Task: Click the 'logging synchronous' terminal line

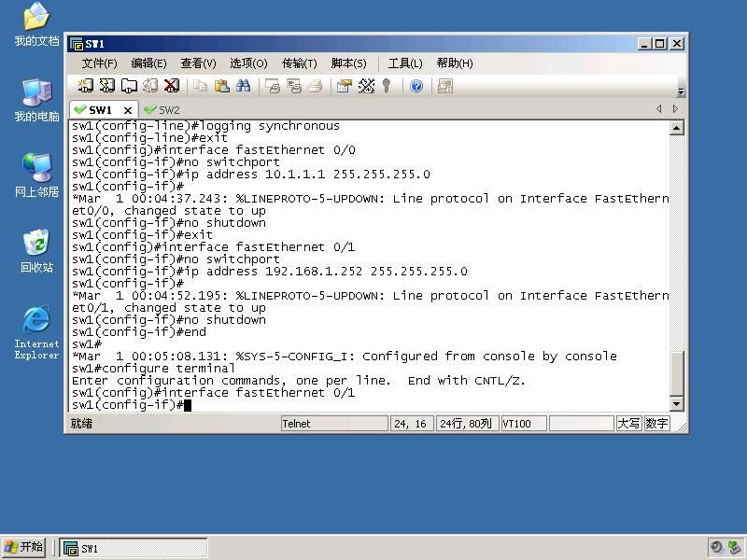Action: pos(205,126)
